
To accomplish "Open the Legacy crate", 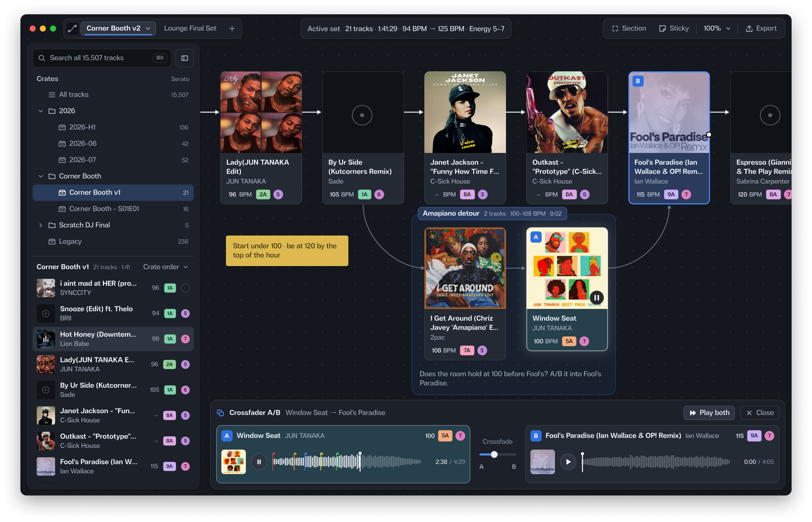I will [x=113, y=242].
